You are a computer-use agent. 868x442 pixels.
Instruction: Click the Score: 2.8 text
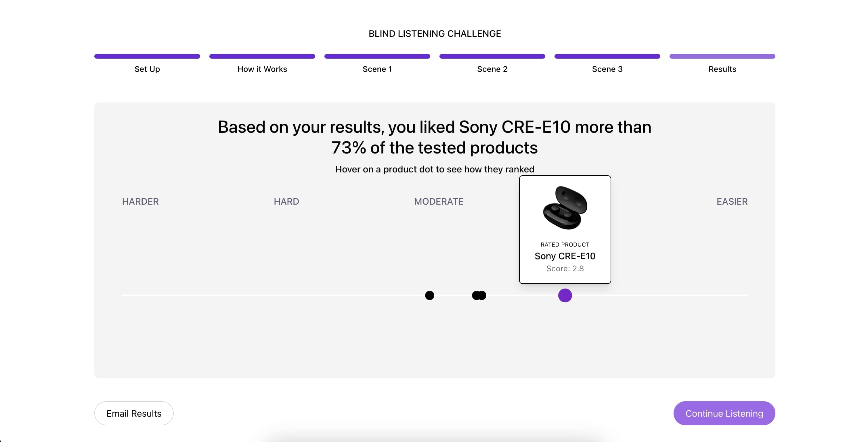pos(565,268)
